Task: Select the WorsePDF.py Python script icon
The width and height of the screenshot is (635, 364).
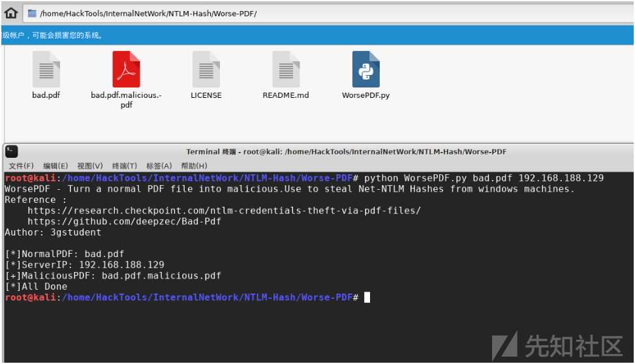Action: coord(365,69)
